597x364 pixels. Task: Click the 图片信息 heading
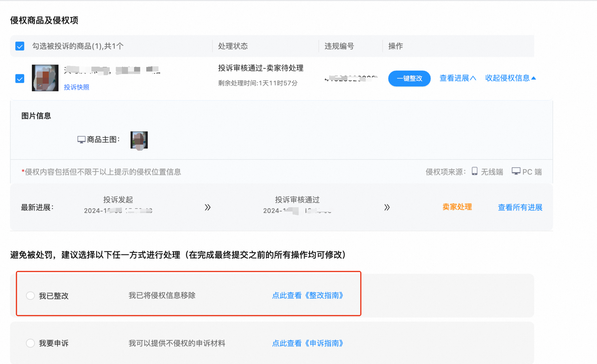(x=36, y=116)
